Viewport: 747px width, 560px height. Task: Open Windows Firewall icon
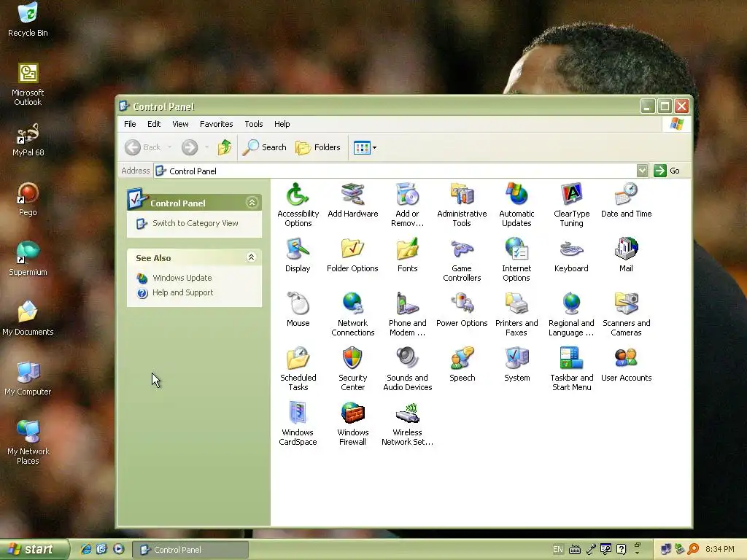[x=352, y=424]
